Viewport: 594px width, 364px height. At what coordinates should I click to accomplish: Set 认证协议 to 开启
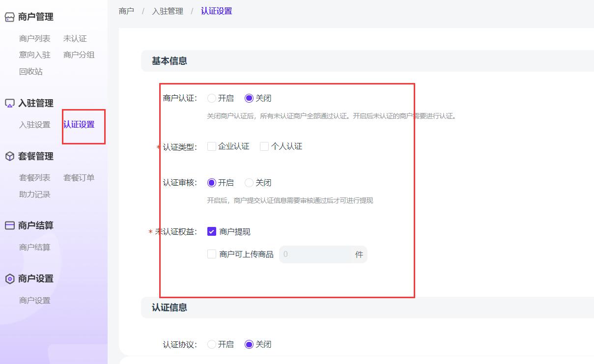click(x=212, y=344)
